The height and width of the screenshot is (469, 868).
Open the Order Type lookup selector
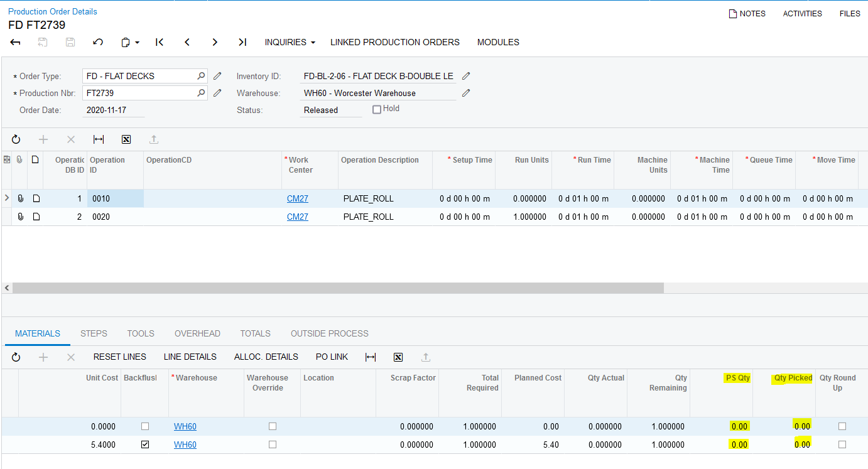coord(201,76)
